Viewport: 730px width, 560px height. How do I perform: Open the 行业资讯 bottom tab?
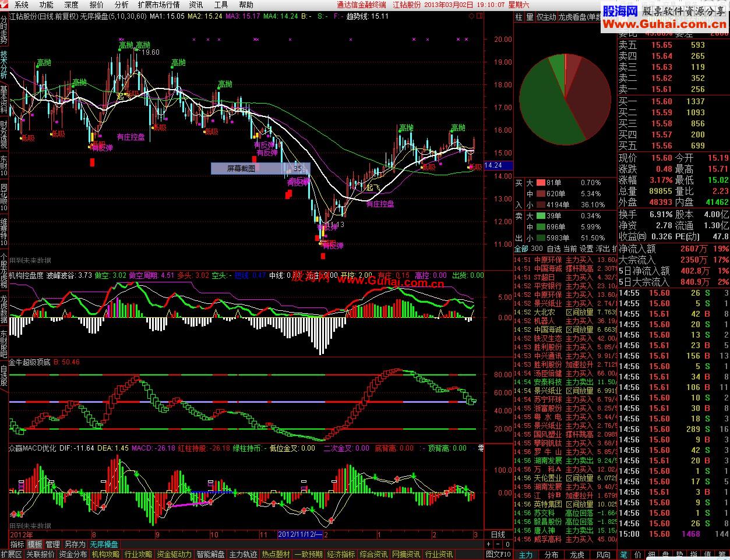pyautogui.click(x=439, y=555)
